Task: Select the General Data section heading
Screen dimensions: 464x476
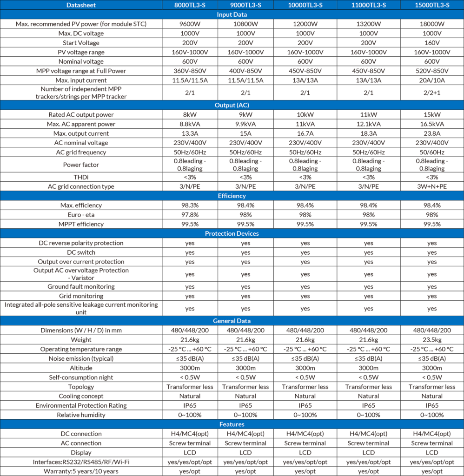Action: click(x=232, y=321)
